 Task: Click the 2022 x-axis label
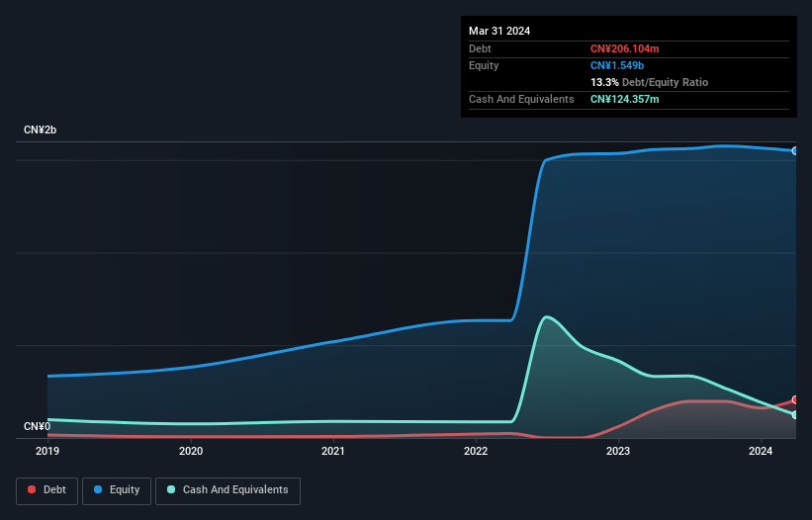(476, 451)
